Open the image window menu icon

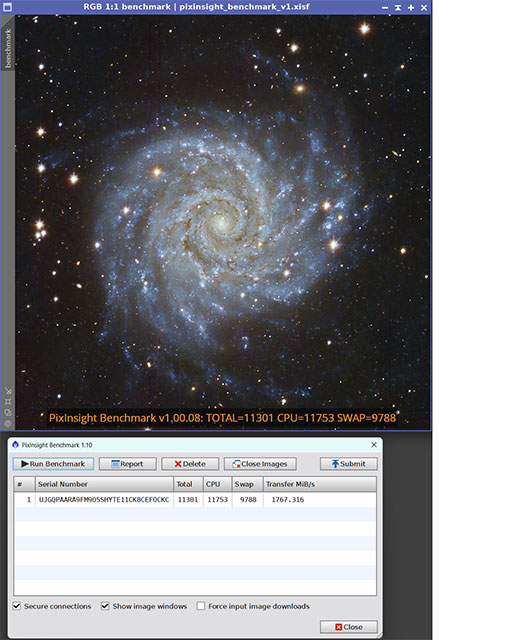[x=7, y=7]
